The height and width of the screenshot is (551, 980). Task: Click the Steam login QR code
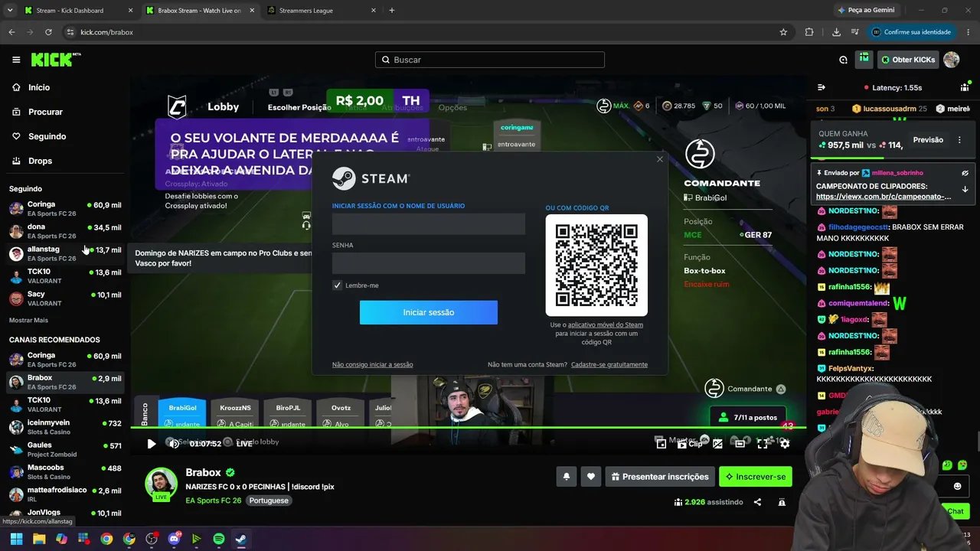pos(596,265)
